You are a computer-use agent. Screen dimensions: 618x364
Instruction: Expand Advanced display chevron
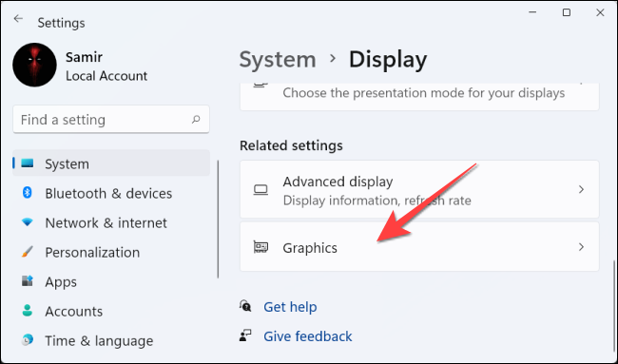click(581, 189)
